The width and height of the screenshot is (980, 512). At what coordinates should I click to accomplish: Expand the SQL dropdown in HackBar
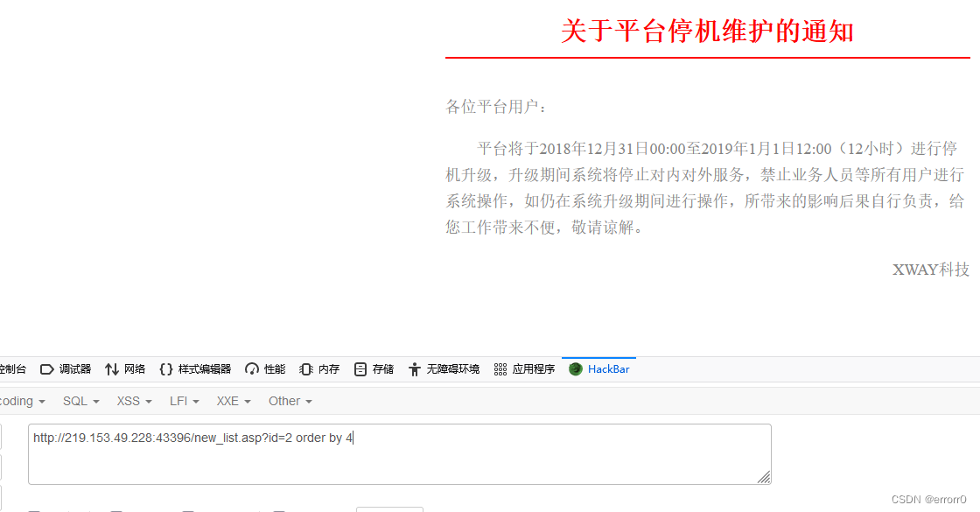(x=81, y=402)
